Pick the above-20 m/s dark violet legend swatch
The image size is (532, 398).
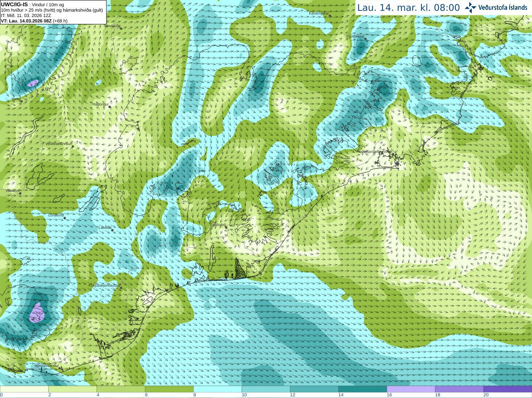coord(507,389)
